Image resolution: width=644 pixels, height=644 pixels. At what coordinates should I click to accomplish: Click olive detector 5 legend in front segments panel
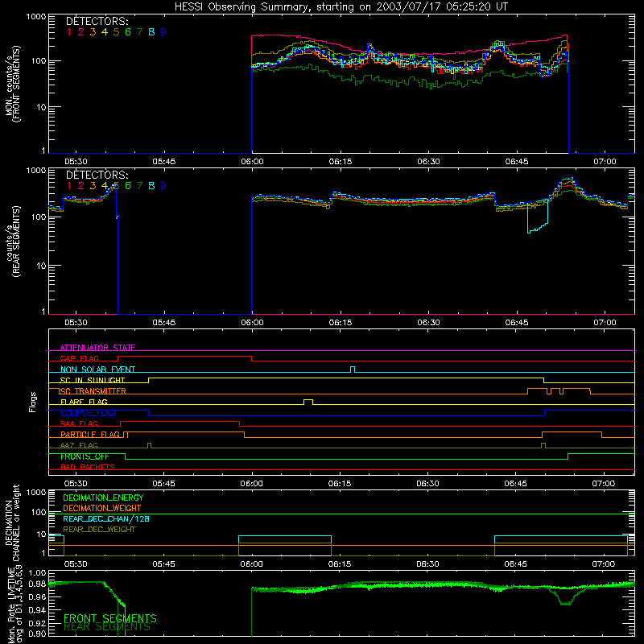pyautogui.click(x=116, y=32)
